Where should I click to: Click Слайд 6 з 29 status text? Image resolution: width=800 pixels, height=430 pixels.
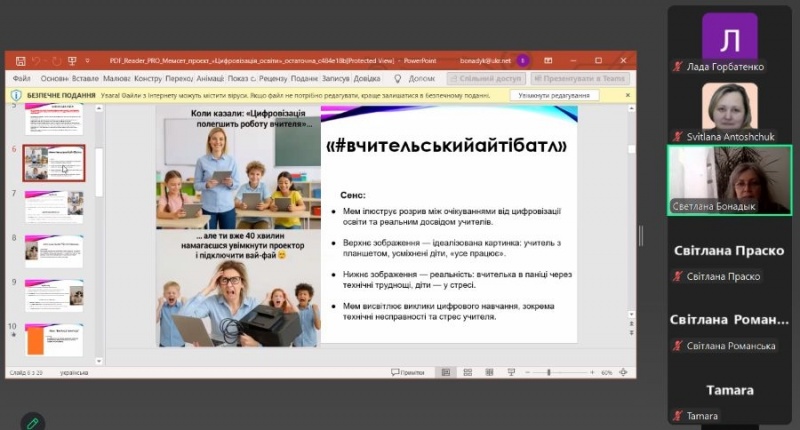pyautogui.click(x=26, y=373)
